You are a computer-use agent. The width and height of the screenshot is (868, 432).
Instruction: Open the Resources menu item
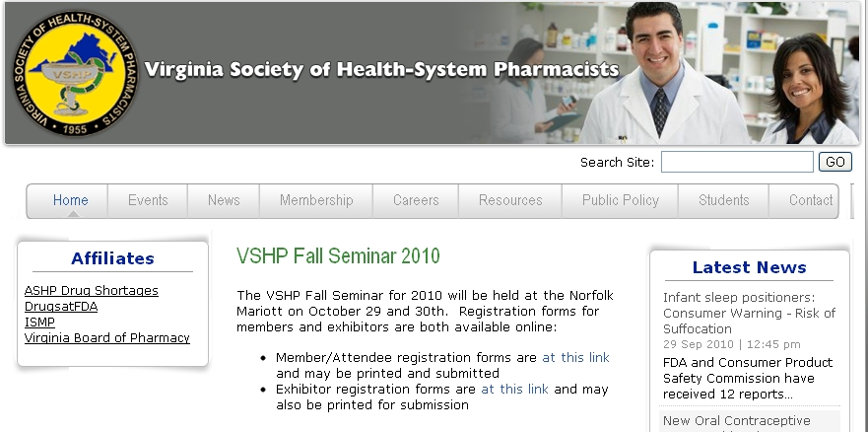(x=510, y=200)
